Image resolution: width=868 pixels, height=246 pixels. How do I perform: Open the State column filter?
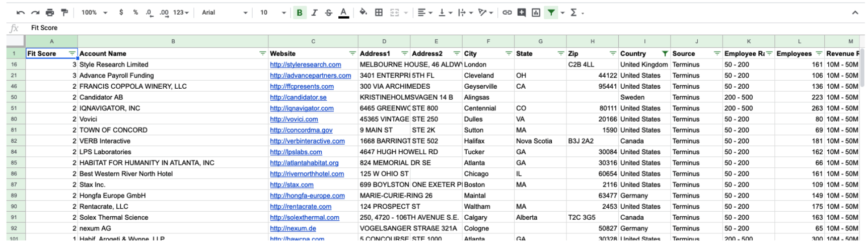(561, 53)
